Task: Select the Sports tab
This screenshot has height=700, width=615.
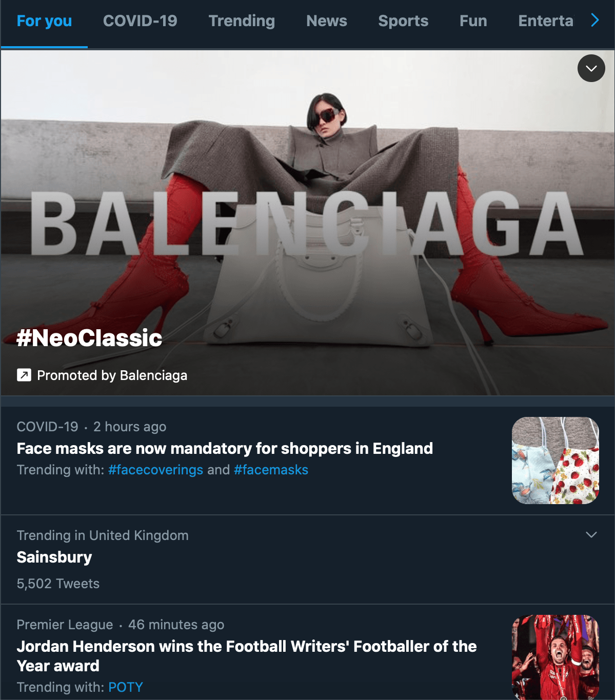Action: point(403,21)
